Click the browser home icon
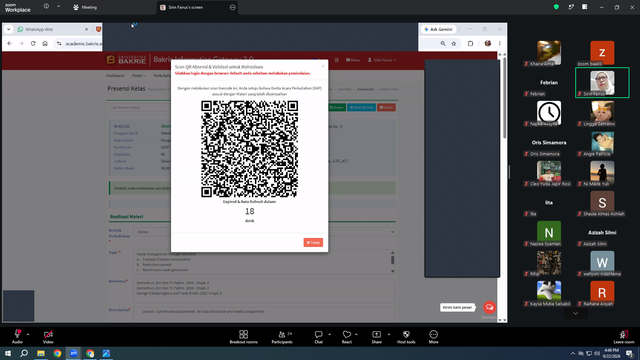The image size is (640, 360). [45, 43]
